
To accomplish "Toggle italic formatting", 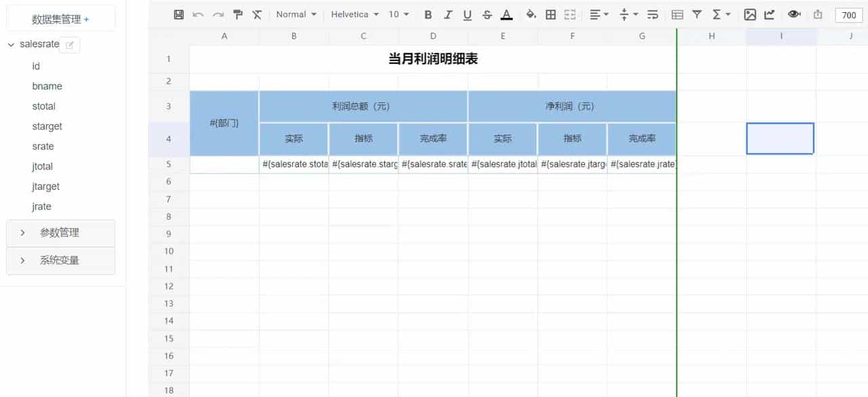I will coord(448,14).
